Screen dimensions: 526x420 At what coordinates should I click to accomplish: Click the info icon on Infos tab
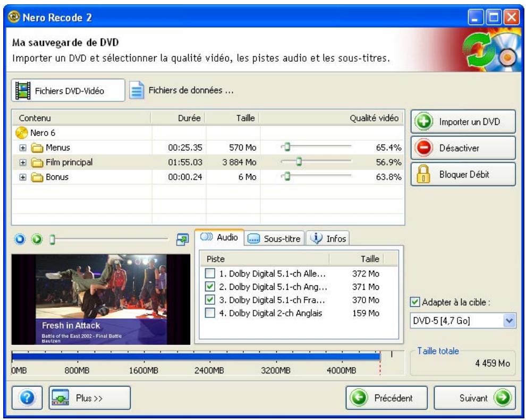(x=316, y=238)
